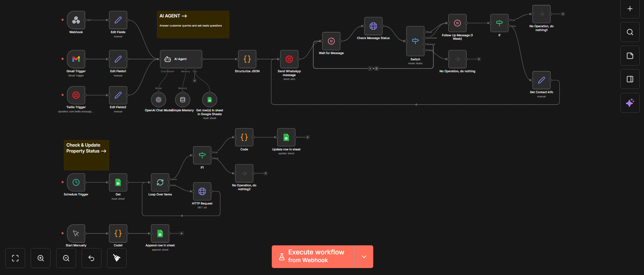This screenshot has width=644, height=275.
Task: Toggle the side panel layout button
Action: (x=630, y=79)
